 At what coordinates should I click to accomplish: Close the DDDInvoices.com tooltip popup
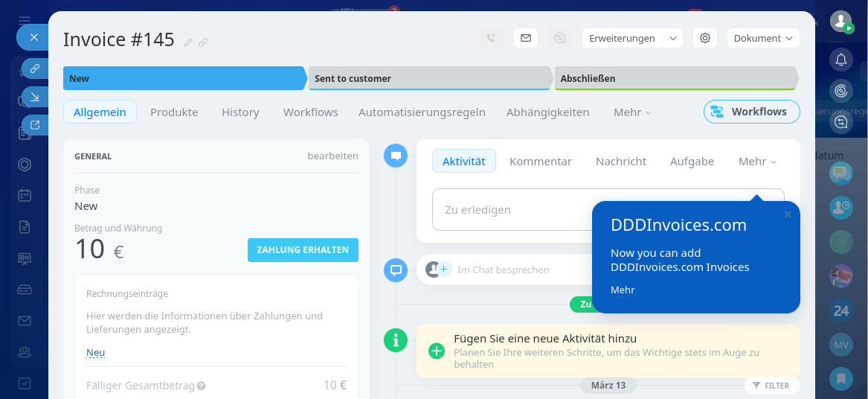(788, 215)
